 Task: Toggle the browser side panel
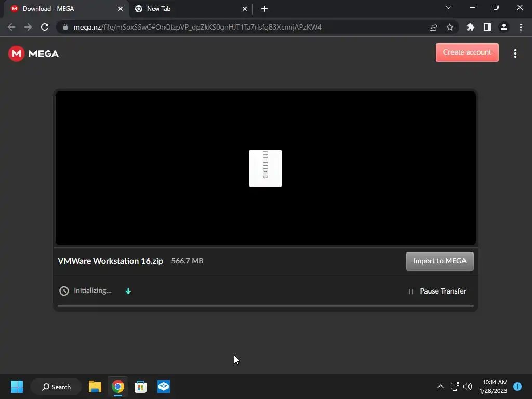tap(487, 27)
